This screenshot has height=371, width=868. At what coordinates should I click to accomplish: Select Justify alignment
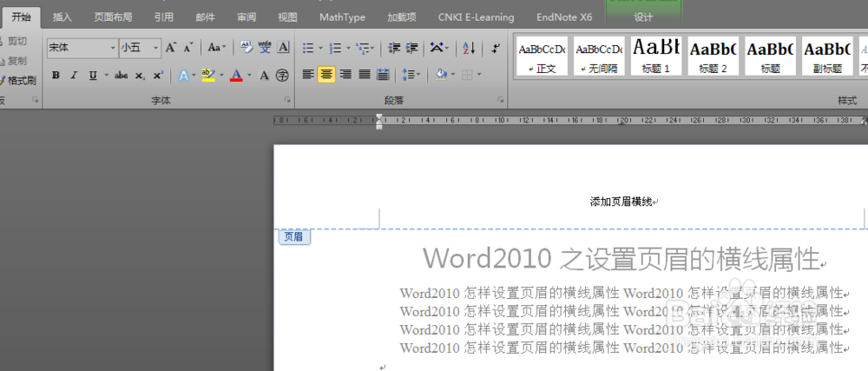click(365, 74)
